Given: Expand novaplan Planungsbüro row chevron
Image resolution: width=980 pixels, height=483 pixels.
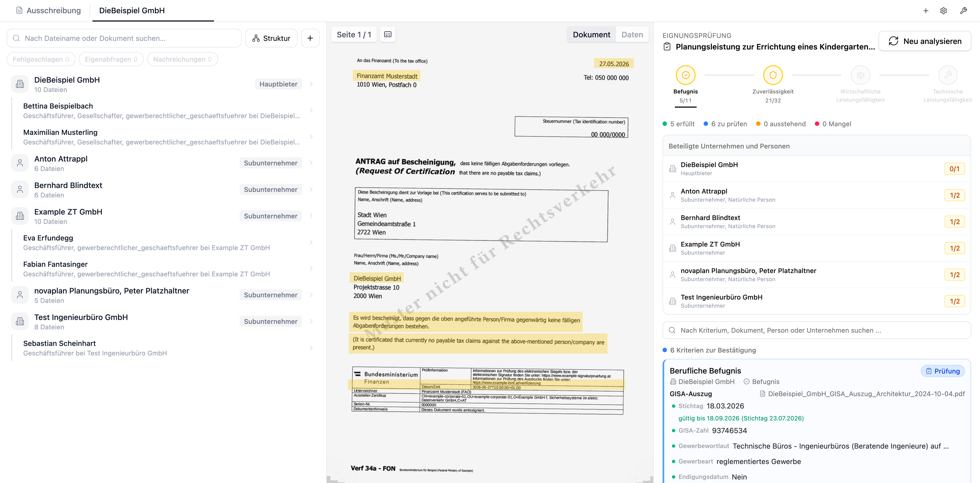Looking at the screenshot, I should 311,295.
